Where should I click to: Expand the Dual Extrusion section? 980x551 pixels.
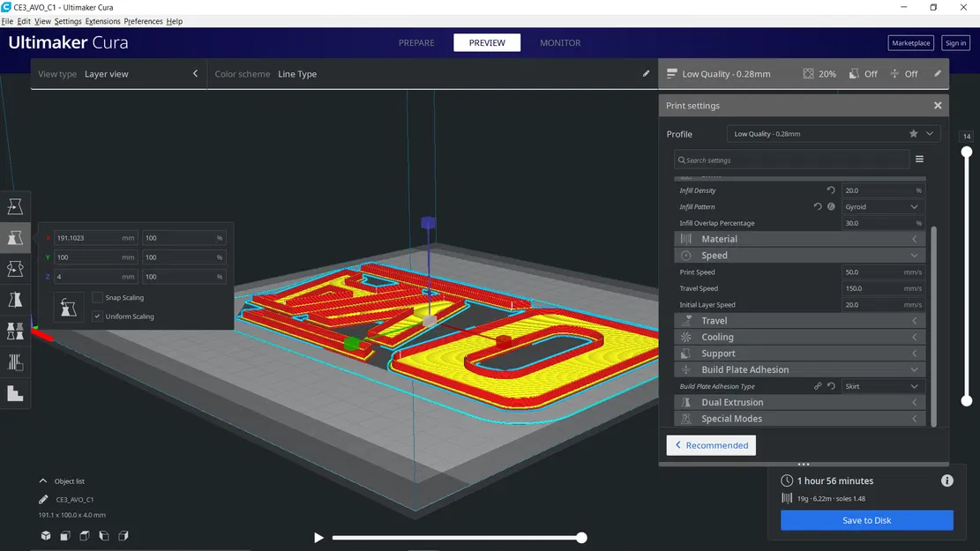tap(799, 402)
